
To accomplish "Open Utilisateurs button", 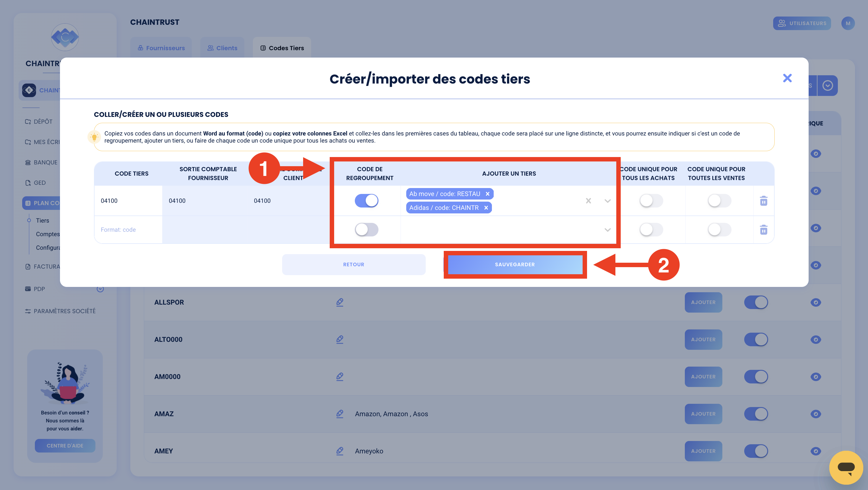I will (x=802, y=23).
